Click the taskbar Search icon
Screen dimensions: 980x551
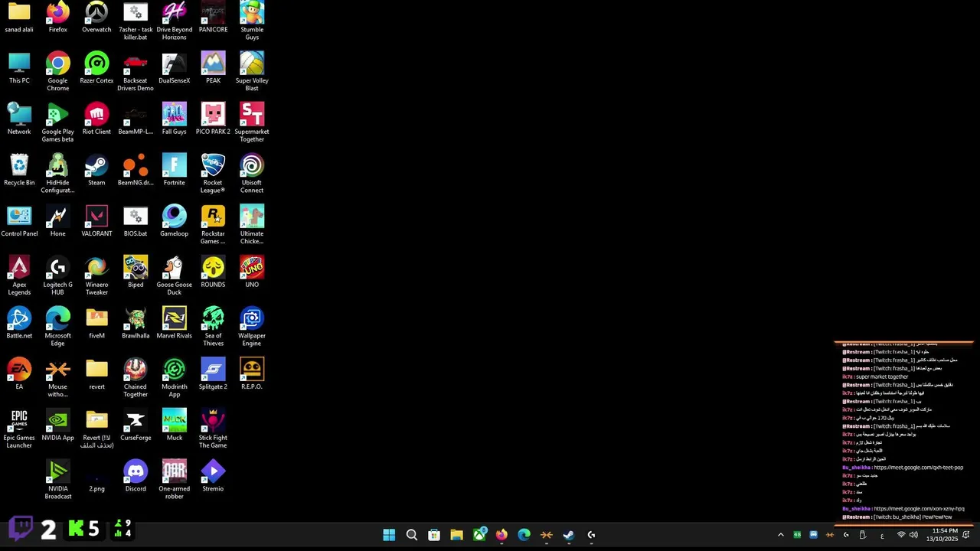point(411,535)
